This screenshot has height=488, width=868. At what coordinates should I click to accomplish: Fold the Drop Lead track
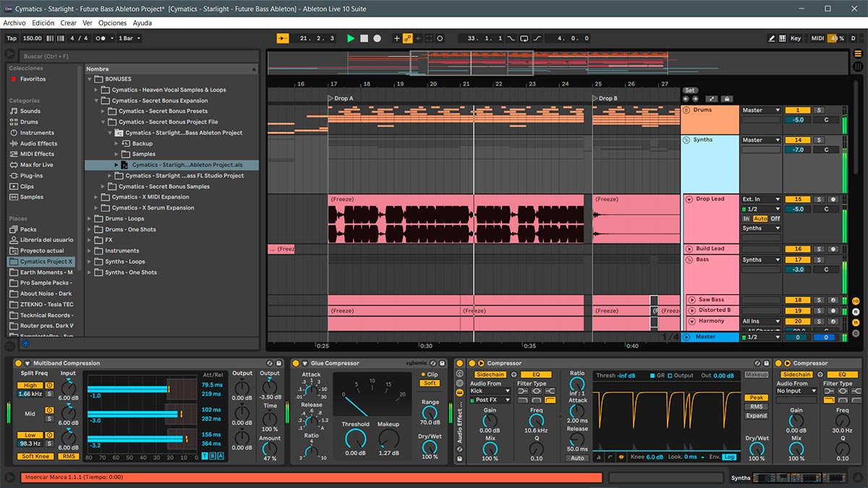click(688, 199)
